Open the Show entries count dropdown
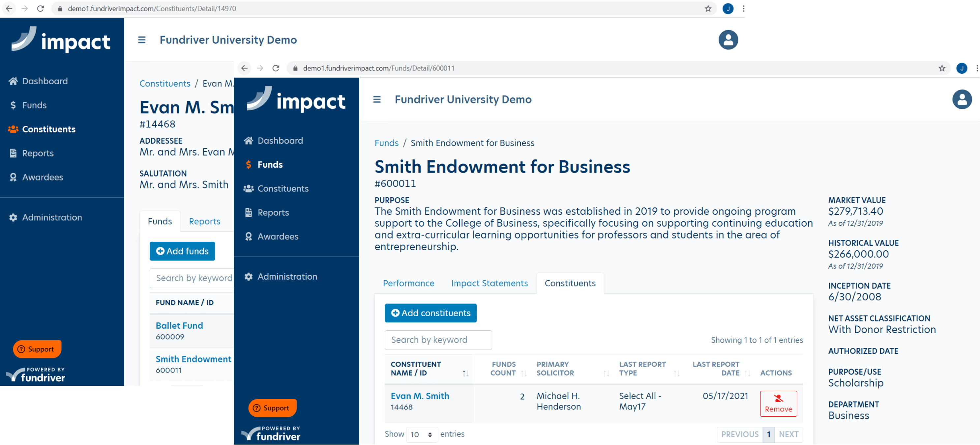 coord(422,434)
